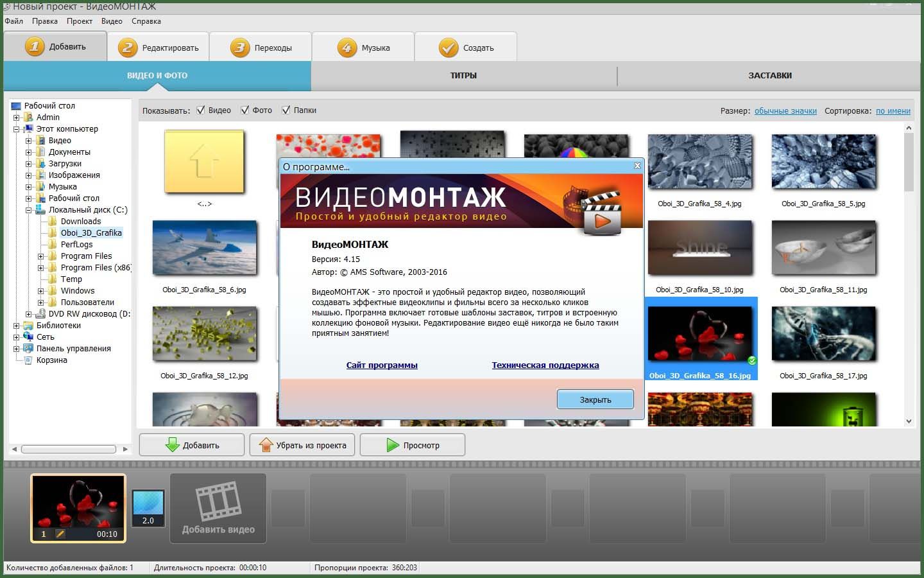Click the Добавить видео filmstrip placeholder on timeline
This screenshot has width=924, height=578.
(x=218, y=509)
